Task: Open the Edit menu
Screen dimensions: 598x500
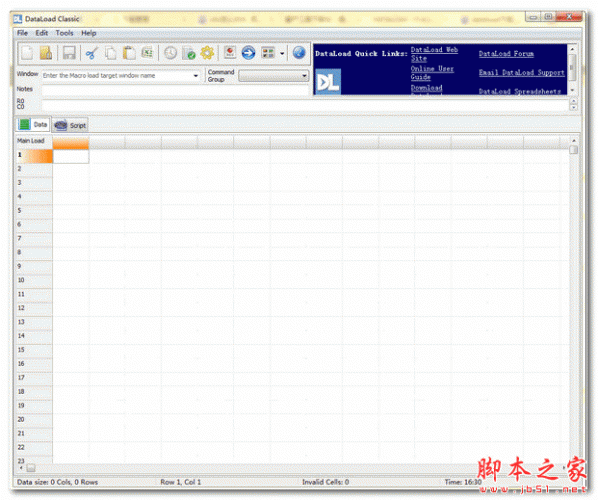Action: click(x=42, y=33)
